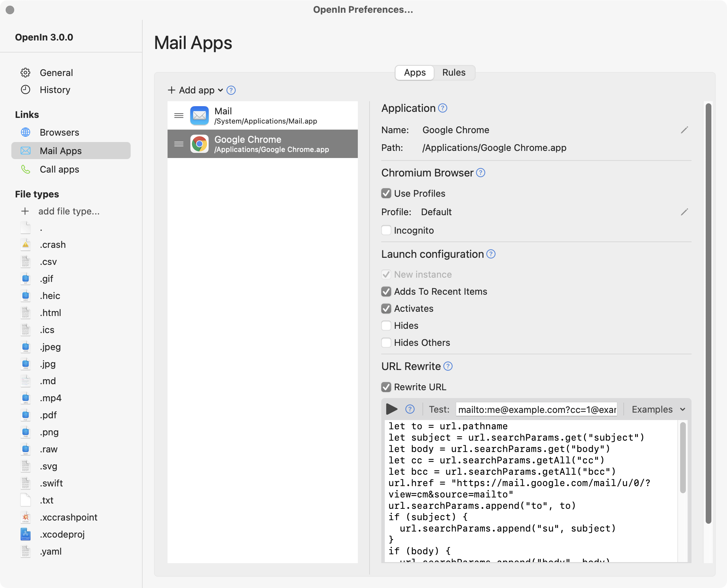Click the Test URL input field
Image resolution: width=727 pixels, height=588 pixels.
[537, 409]
